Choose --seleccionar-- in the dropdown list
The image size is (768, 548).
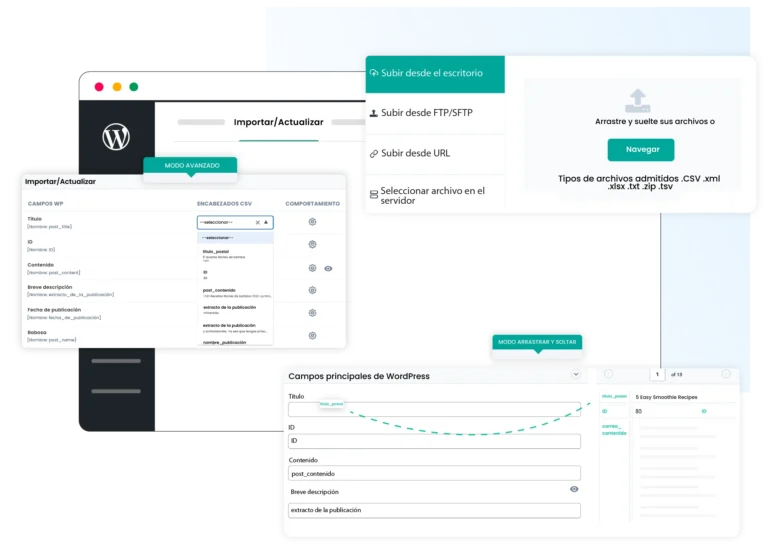(235, 238)
